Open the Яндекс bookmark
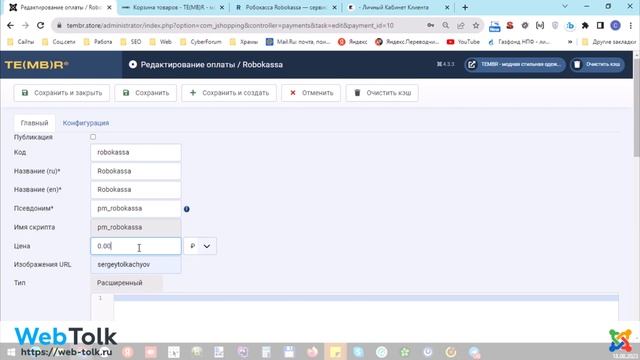The height and width of the screenshot is (360, 640). (x=353, y=42)
